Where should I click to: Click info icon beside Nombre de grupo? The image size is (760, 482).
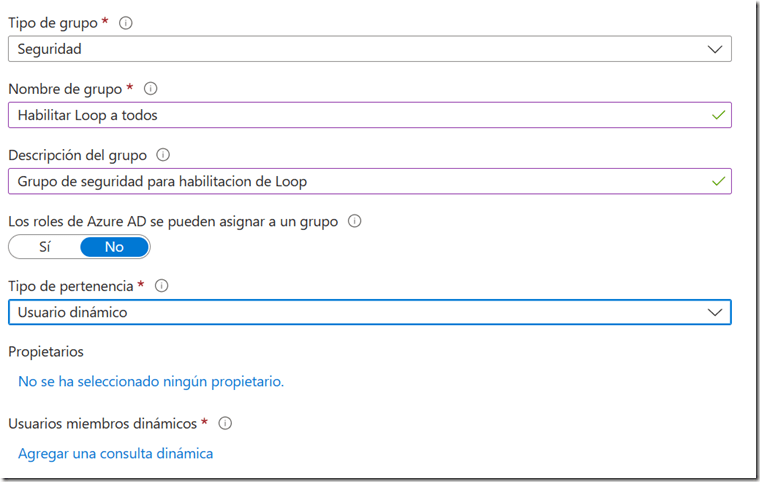[150, 88]
